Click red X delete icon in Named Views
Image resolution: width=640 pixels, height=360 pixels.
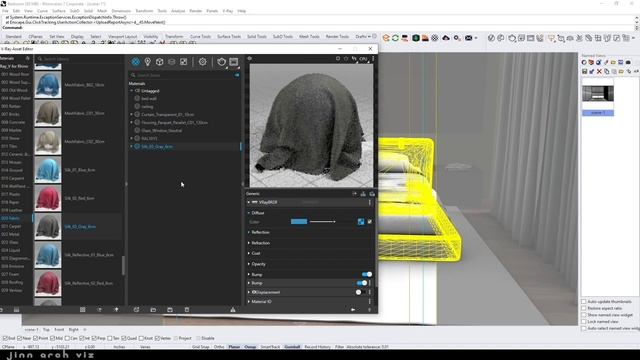pos(599,71)
